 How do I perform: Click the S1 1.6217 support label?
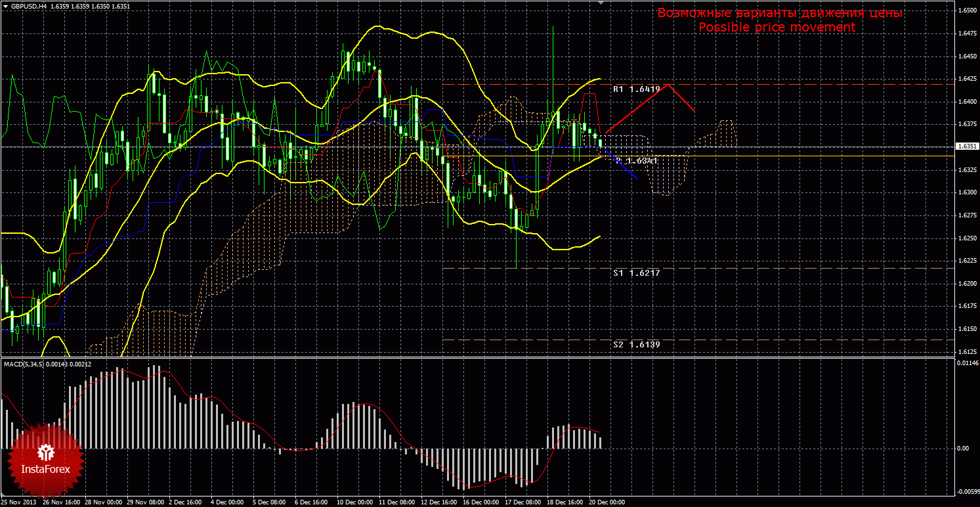637,272
